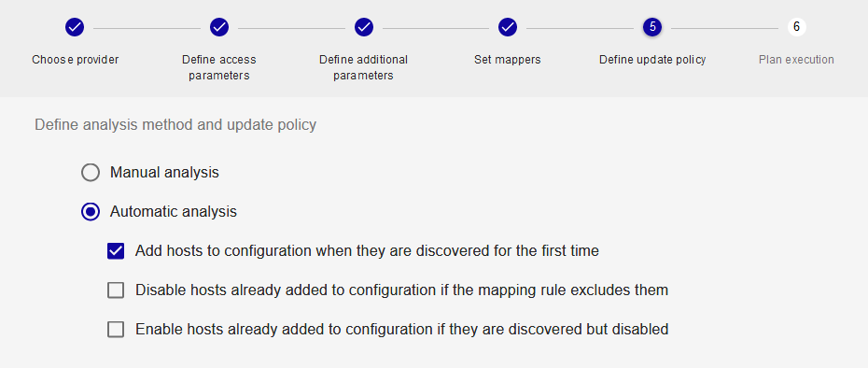868x368 pixels.
Task: Check Enable hosts if discovered but disabled
Action: click(x=116, y=330)
